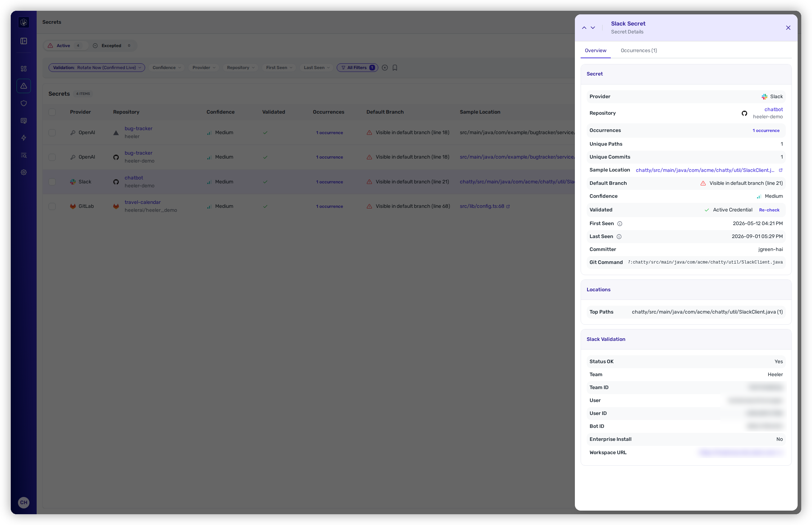This screenshot has height=525, width=812.
Task: Open travel-calendar repository link
Action: [x=143, y=202]
